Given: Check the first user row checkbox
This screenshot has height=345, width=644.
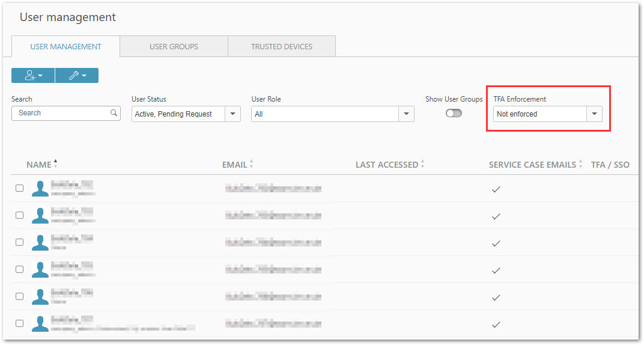Looking at the screenshot, I should point(19,188).
